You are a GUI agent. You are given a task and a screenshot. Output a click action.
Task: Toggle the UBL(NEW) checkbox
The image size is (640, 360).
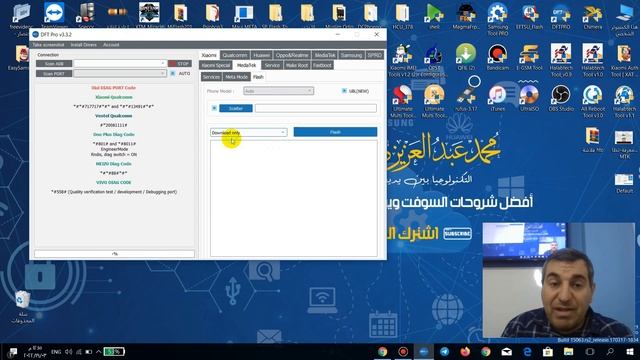pyautogui.click(x=344, y=91)
